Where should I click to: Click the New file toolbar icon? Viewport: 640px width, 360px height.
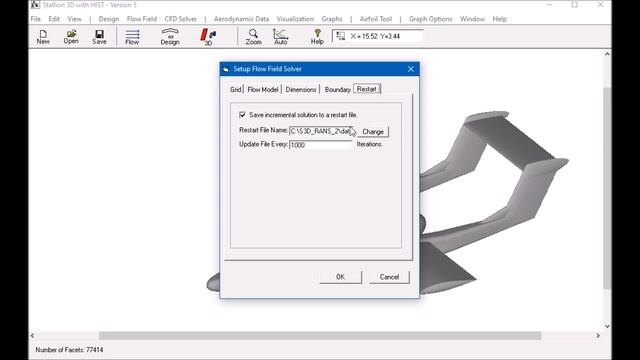[x=43, y=37]
